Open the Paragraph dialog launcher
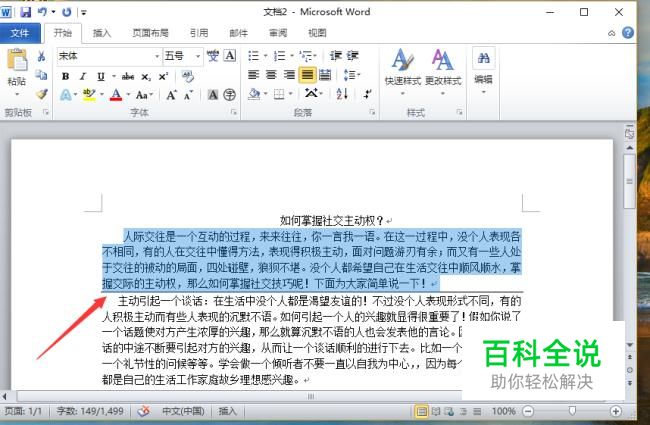Image resolution: width=650 pixels, height=425 pixels. pyautogui.click(x=372, y=112)
